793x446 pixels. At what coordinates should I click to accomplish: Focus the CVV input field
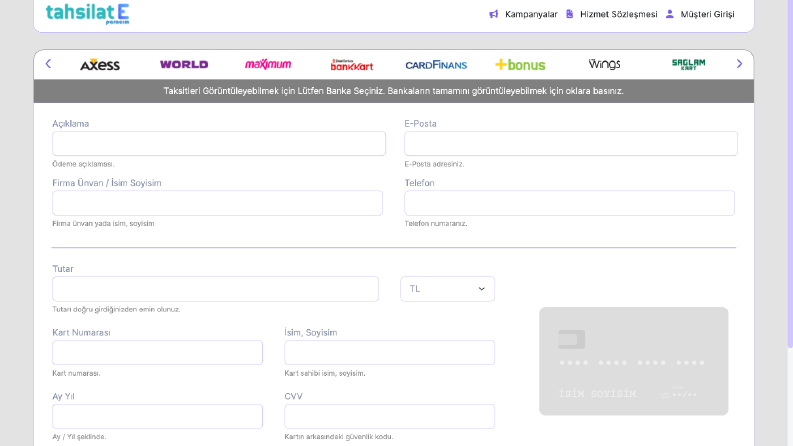[389, 416]
